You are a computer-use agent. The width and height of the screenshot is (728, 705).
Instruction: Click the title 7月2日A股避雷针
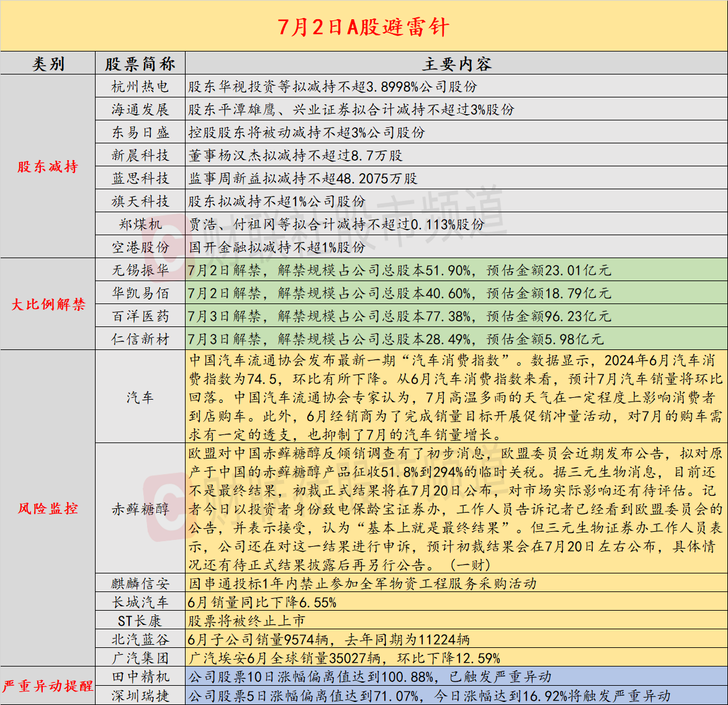[x=364, y=27]
